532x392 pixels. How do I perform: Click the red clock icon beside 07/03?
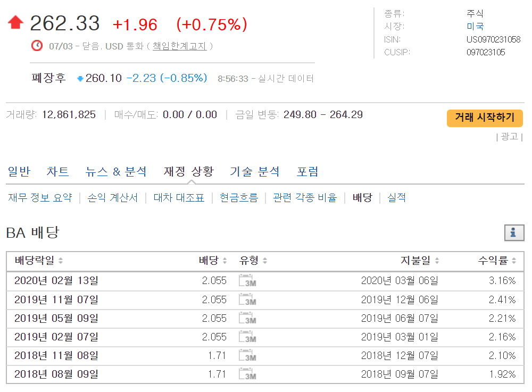[37, 45]
